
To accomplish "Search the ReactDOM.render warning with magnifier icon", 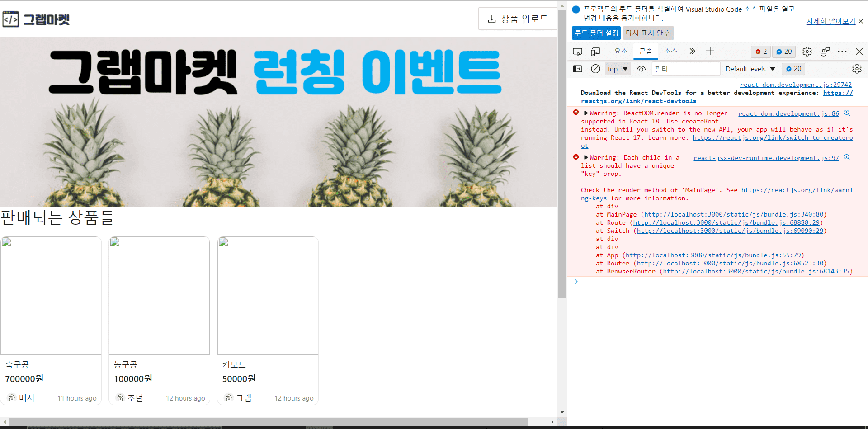I will click(847, 113).
